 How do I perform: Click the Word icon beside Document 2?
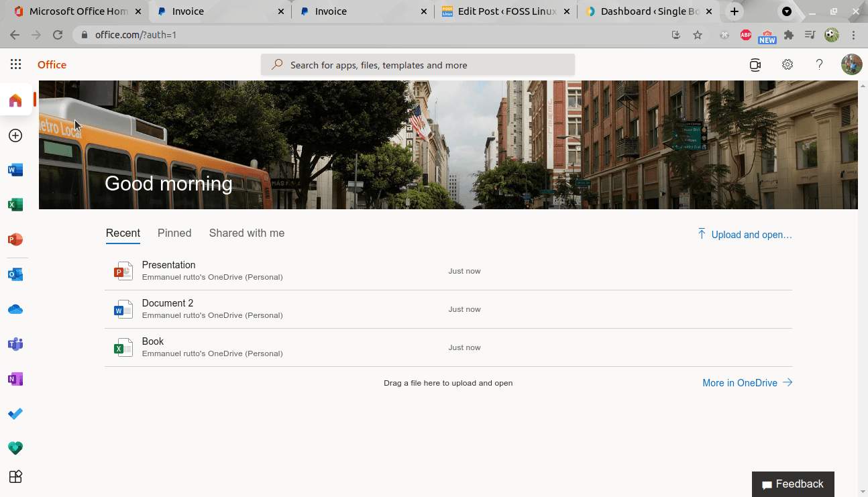click(x=123, y=309)
